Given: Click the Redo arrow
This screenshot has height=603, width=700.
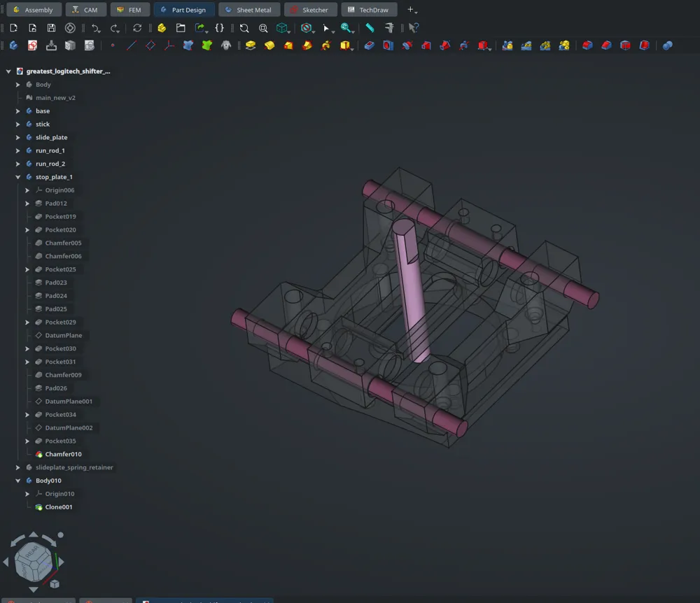Looking at the screenshot, I should 115,28.
